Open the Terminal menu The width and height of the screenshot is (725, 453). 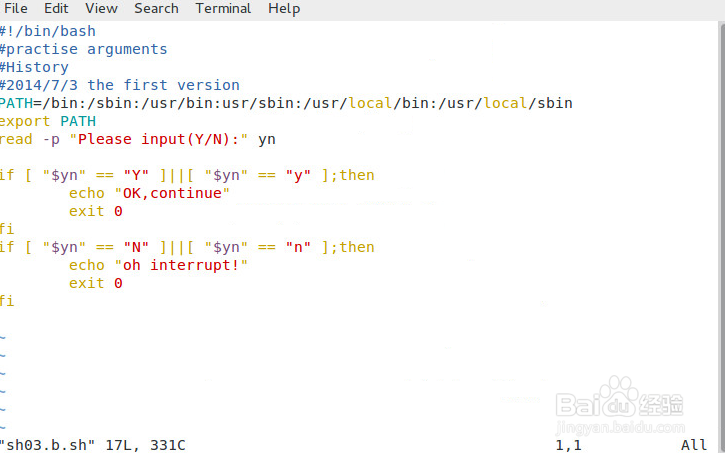[x=223, y=8]
